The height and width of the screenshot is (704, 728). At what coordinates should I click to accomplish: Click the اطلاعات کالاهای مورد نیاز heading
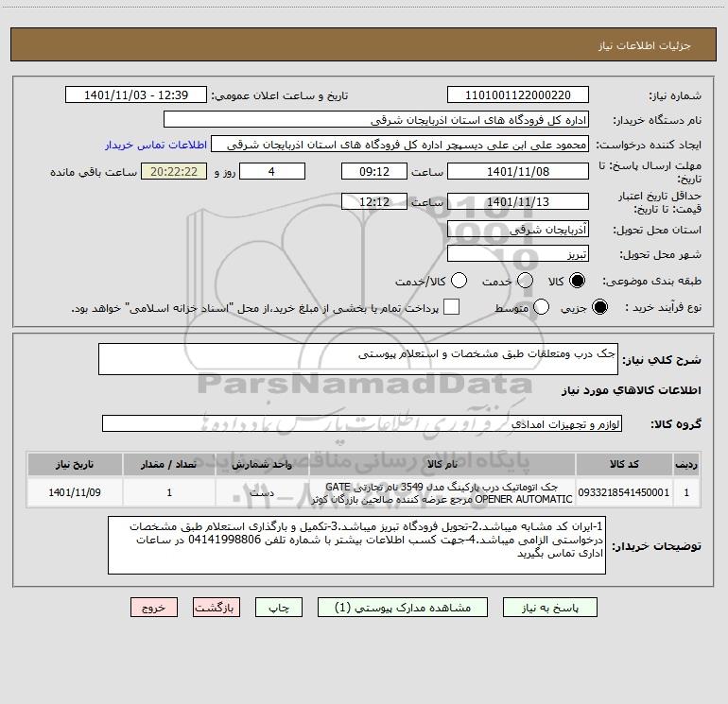632,390
